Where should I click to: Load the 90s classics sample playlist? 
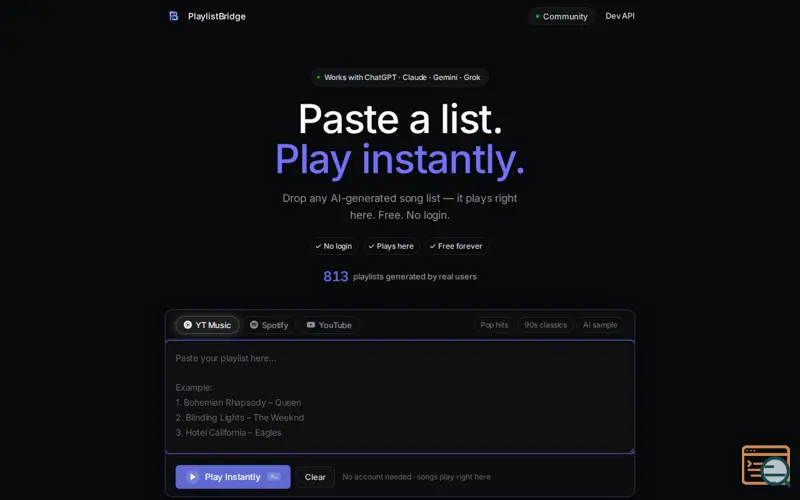[545, 325]
